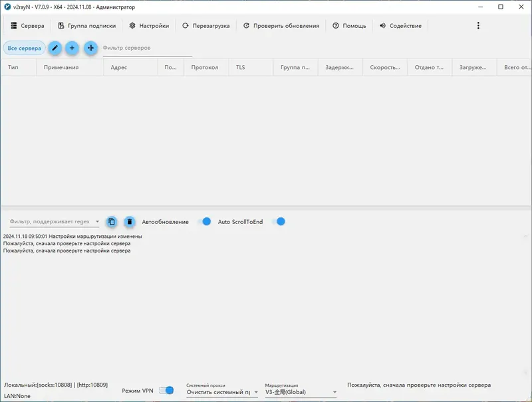
Task: Click the copy log icon
Action: [x=112, y=222]
